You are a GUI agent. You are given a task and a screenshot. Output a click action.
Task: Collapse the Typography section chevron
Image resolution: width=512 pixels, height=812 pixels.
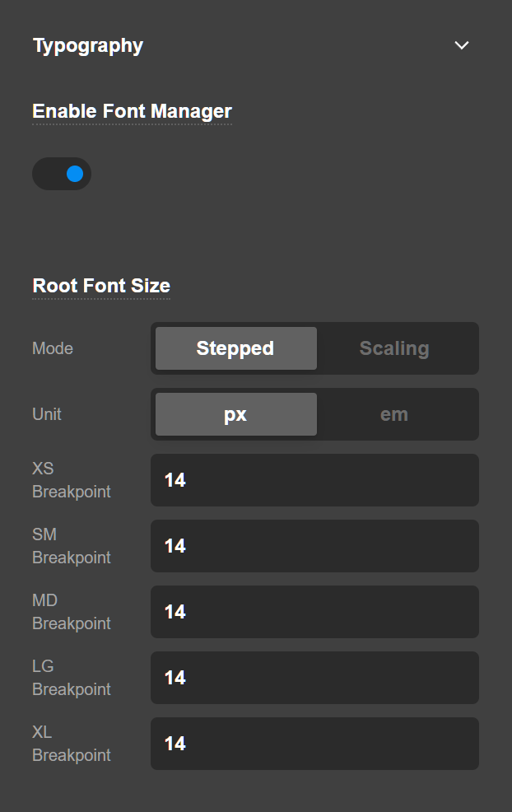[x=462, y=45]
